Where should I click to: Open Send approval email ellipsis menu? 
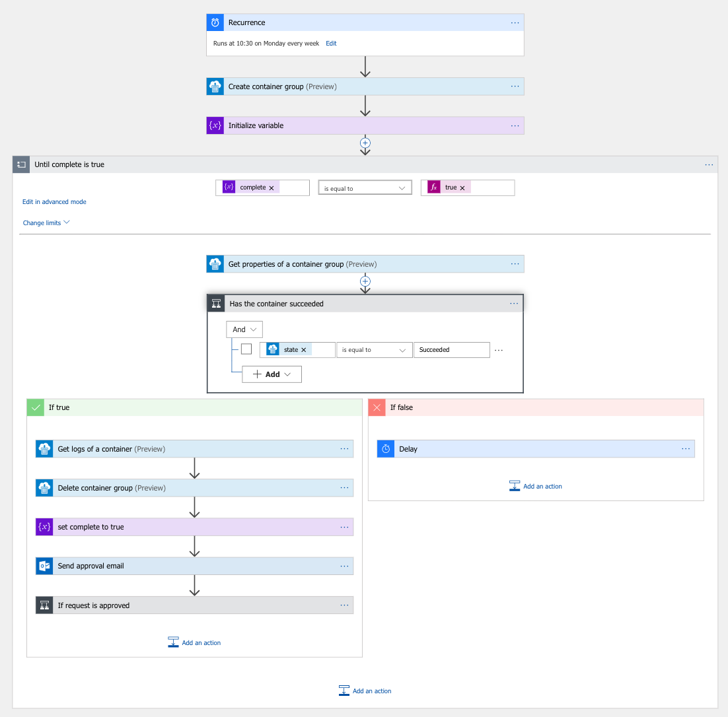point(344,566)
